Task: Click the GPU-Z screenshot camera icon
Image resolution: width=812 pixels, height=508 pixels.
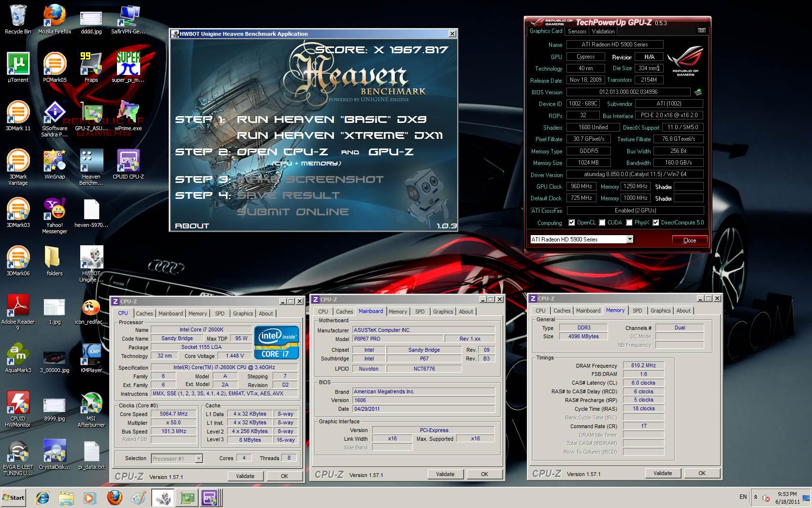Action: click(x=702, y=30)
